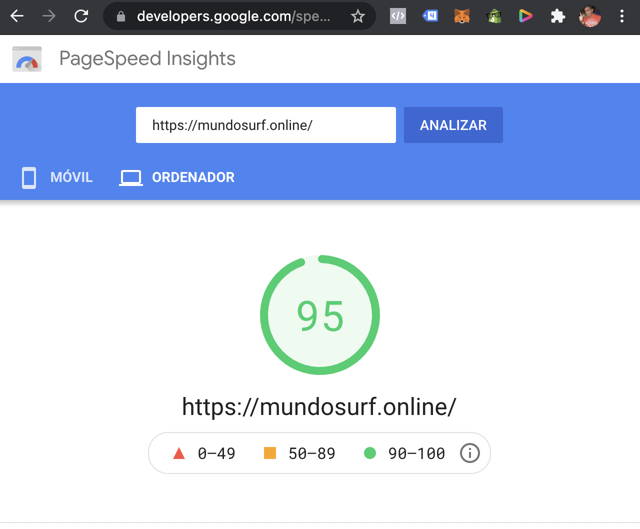The height and width of the screenshot is (529, 640).
Task: Open the blue tag extension icon
Action: point(430,16)
